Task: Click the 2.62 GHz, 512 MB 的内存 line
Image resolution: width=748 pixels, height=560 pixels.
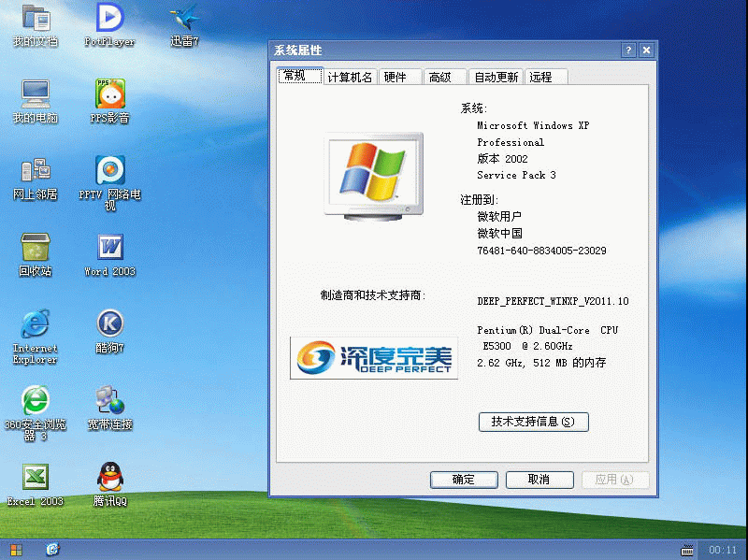Action: (x=541, y=363)
